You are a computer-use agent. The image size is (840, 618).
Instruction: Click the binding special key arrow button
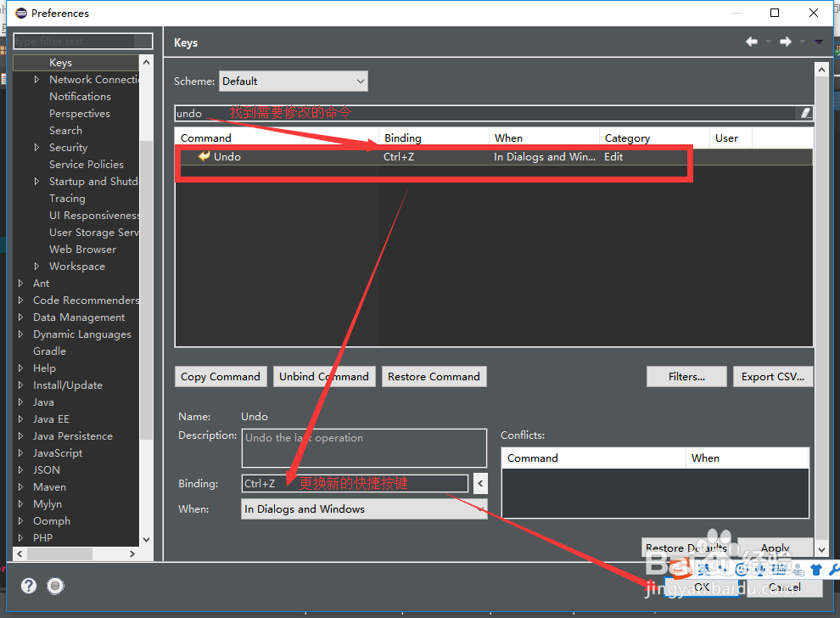click(480, 484)
